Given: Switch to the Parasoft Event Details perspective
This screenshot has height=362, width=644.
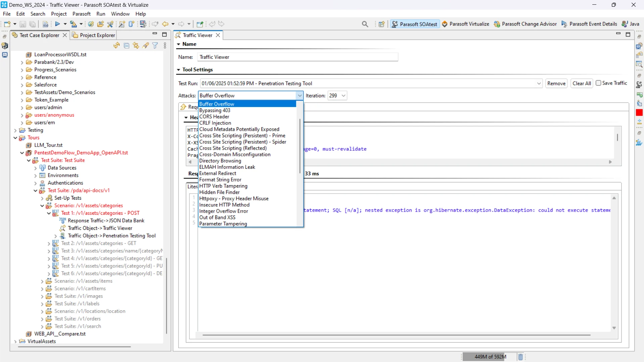Looking at the screenshot, I should coord(589,24).
